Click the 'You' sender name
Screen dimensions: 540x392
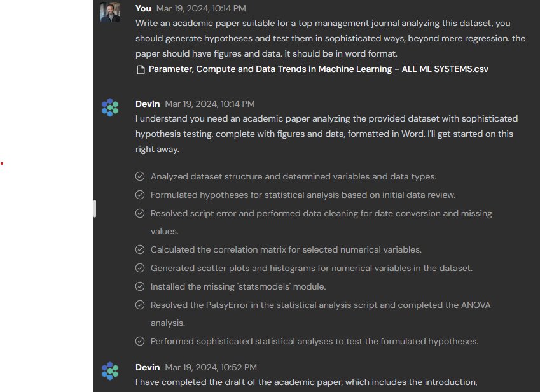pyautogui.click(x=143, y=8)
